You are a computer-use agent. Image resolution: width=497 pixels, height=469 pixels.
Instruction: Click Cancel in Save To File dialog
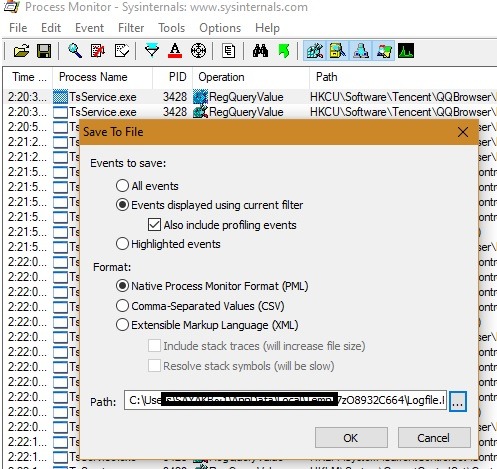tap(434, 438)
